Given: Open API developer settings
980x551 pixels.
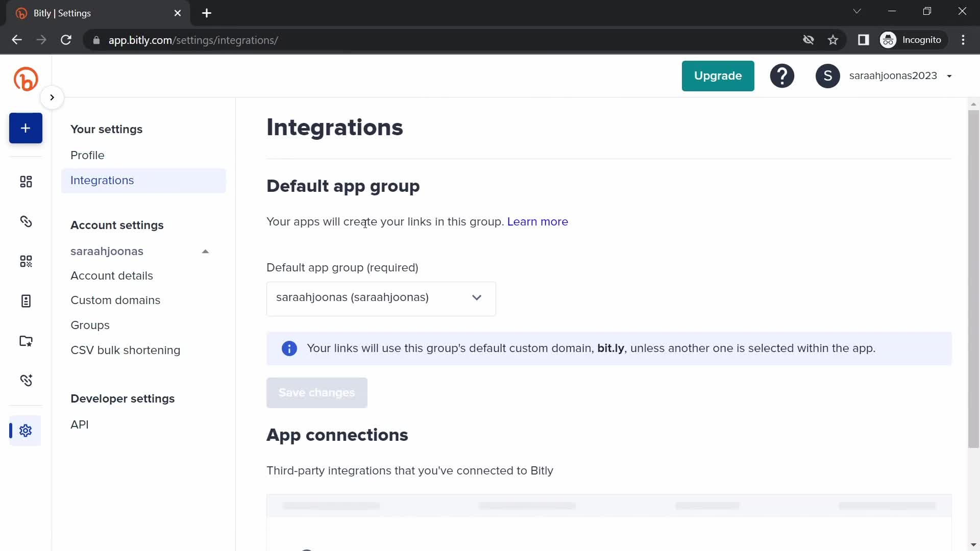Looking at the screenshot, I should (80, 424).
